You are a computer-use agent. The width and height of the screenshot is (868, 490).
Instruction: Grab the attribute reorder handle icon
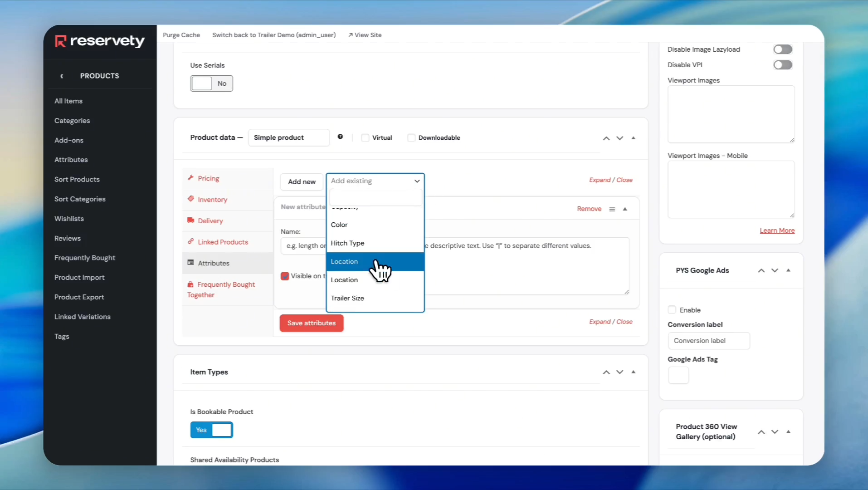(612, 209)
